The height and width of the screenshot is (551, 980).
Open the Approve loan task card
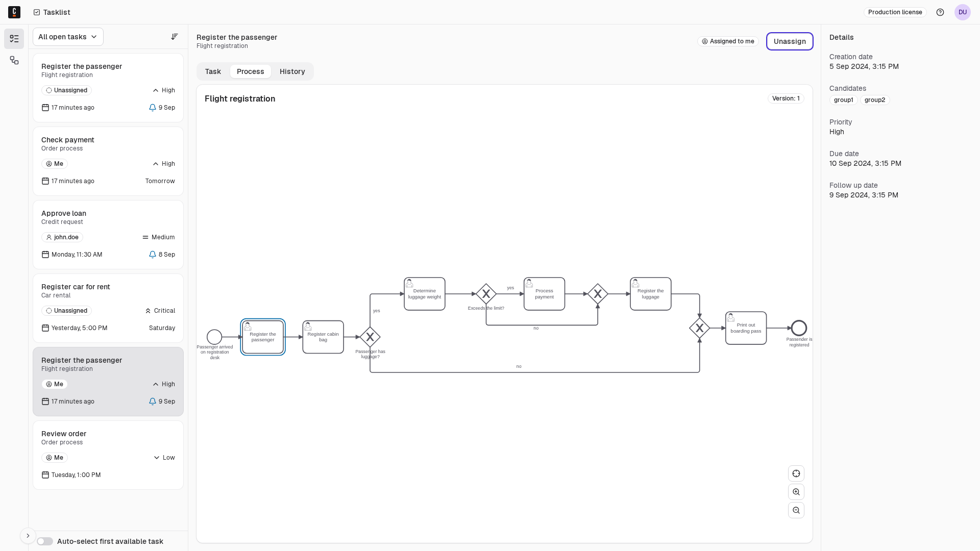point(108,235)
